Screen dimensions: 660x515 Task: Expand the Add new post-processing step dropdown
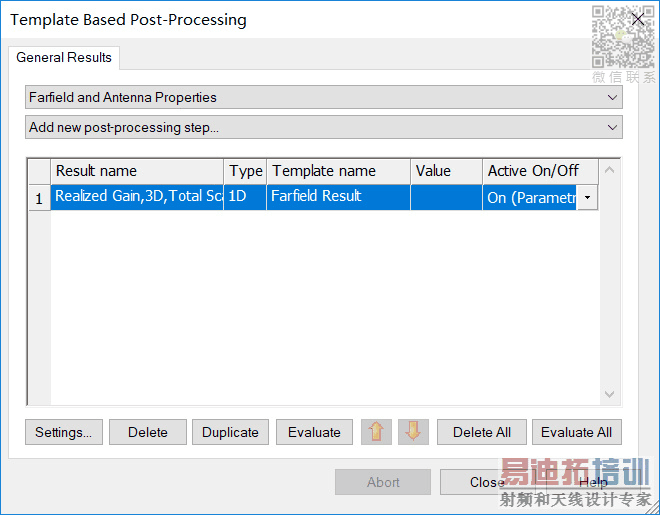click(x=323, y=127)
